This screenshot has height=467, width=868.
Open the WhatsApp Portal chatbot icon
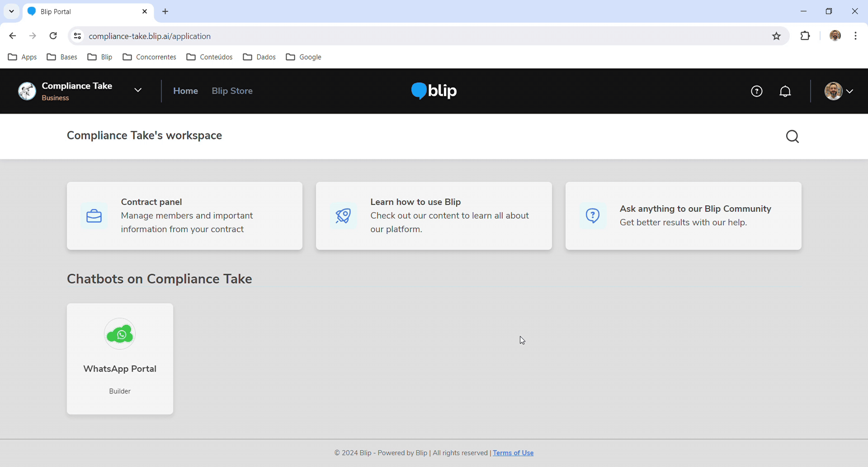click(120, 334)
